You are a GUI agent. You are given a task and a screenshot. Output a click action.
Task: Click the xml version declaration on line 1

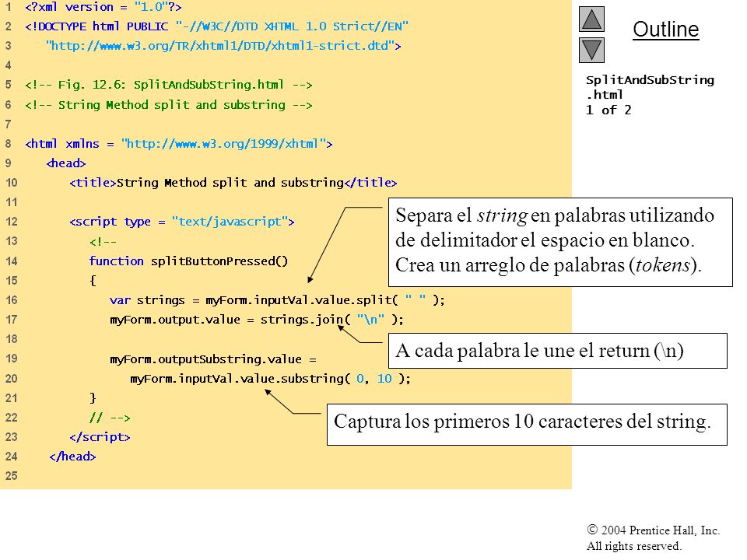[x=103, y=7]
